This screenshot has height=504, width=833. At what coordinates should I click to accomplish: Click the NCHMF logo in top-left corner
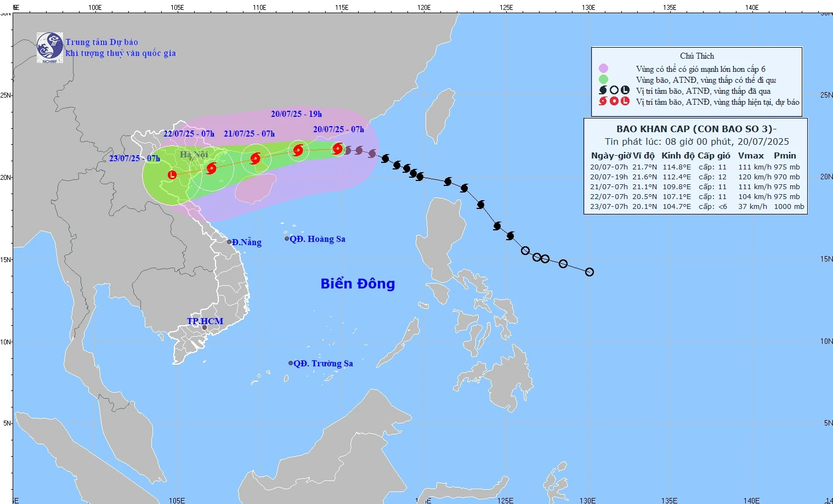(x=50, y=48)
